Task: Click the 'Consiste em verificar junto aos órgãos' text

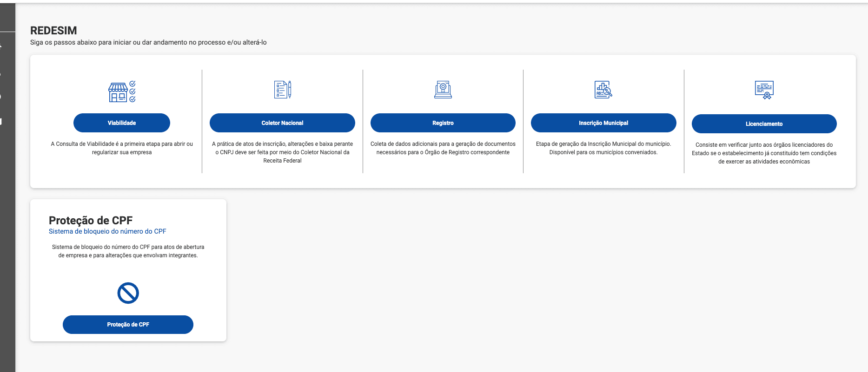Action: click(764, 153)
